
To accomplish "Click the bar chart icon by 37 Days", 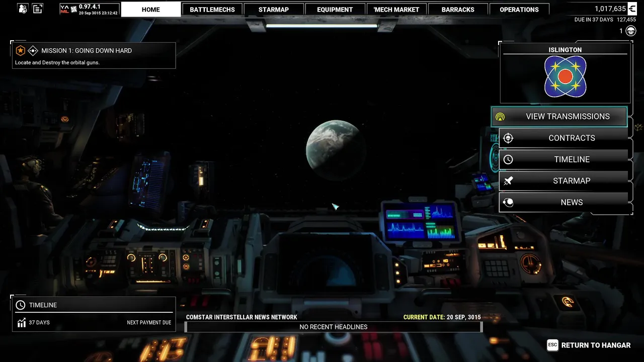I will 21,323.
